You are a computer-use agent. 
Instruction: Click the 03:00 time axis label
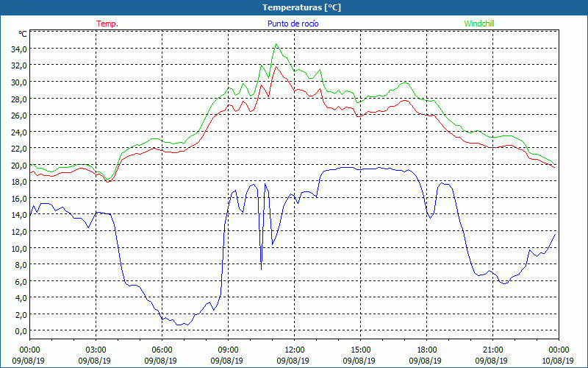(x=96, y=350)
